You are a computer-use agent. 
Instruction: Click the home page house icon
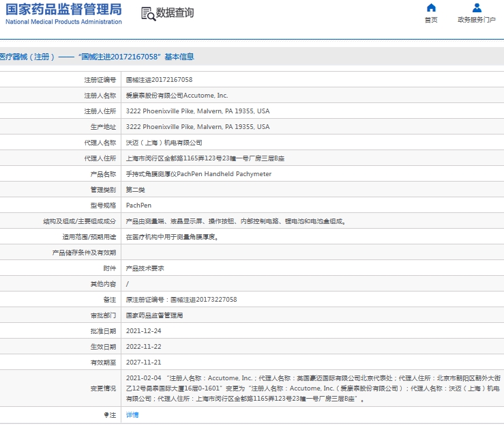(431, 8)
